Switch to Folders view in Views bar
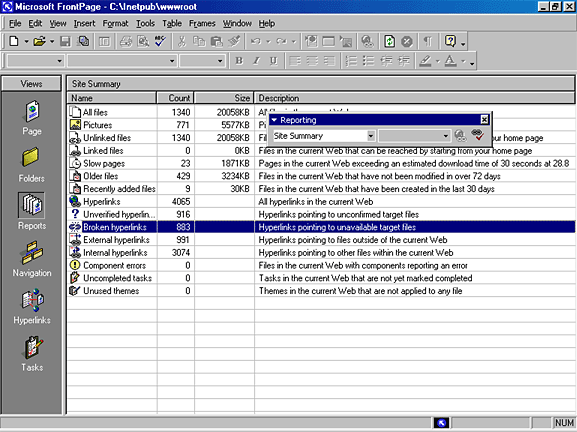Screen dimensions: 577x432 tap(32, 165)
